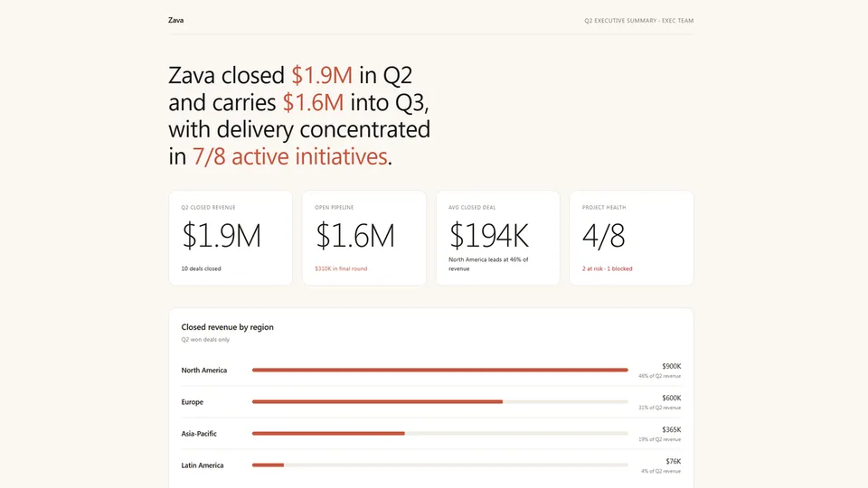Image resolution: width=868 pixels, height=488 pixels.
Task: Click the Zava brand name in header
Action: click(176, 20)
